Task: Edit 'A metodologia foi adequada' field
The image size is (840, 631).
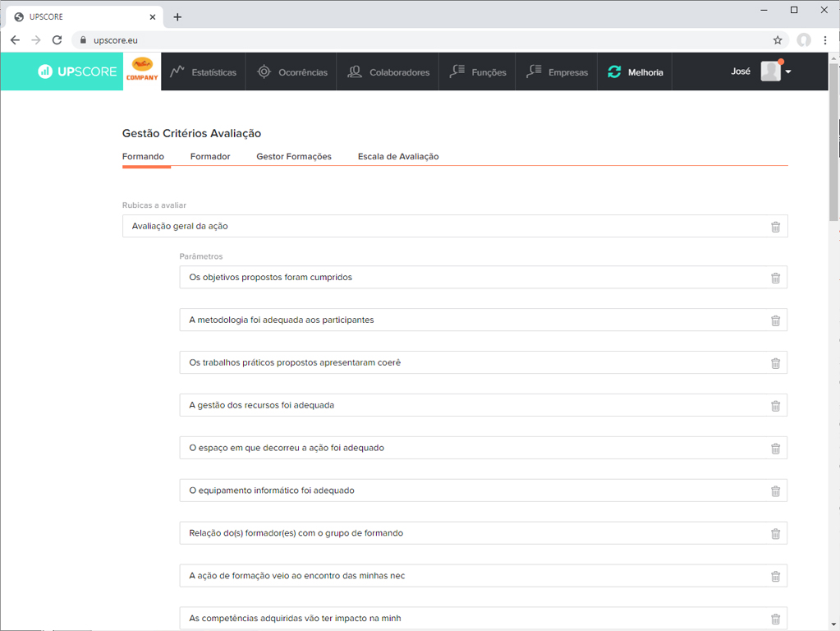Action: pos(483,320)
